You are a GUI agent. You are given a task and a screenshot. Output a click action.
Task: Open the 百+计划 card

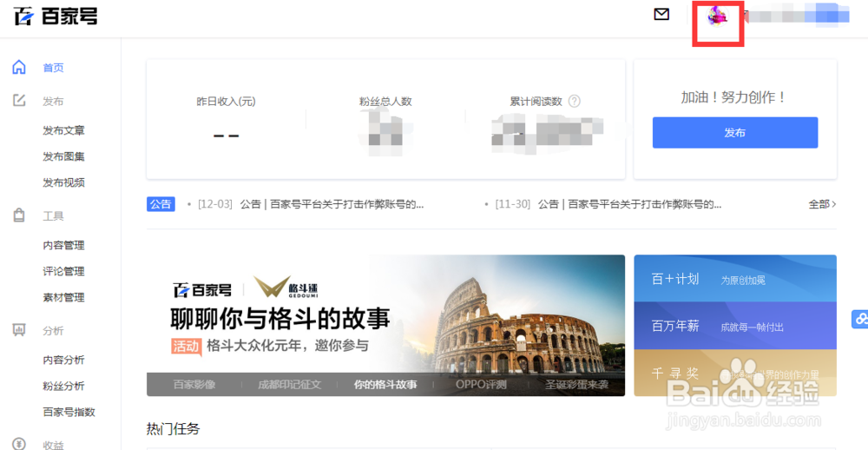(735, 278)
